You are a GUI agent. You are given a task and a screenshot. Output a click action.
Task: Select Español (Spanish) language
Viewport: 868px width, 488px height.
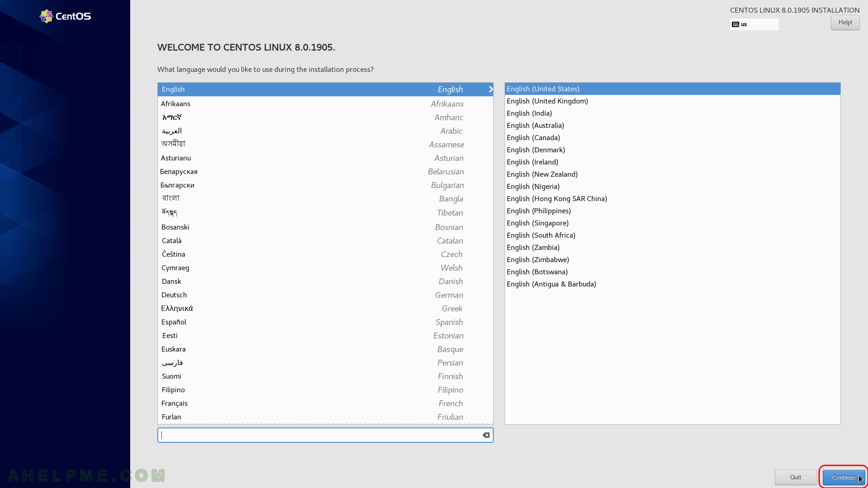pos(325,322)
